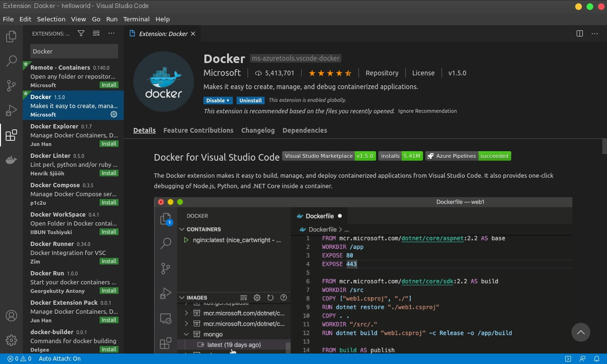The height and width of the screenshot is (364, 607).
Task: Open the Manage gear in activity bar
Action: click(x=11, y=340)
